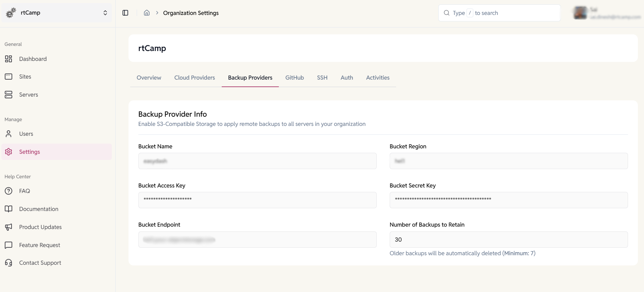Open Feature Request link
The height and width of the screenshot is (292, 644).
pyautogui.click(x=39, y=245)
